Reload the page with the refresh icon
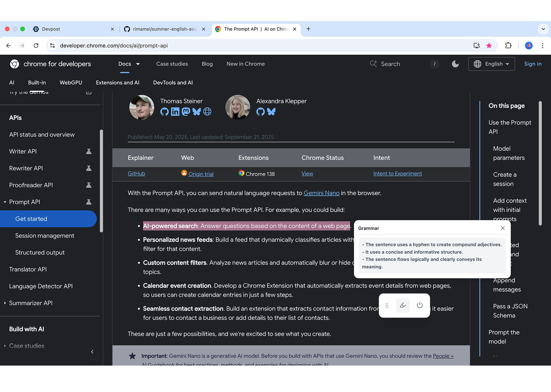551x392 pixels. coord(36,46)
